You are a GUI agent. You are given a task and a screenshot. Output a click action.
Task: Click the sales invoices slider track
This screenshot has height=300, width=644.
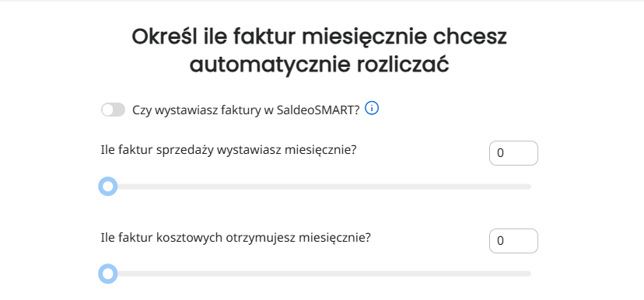tap(319, 187)
